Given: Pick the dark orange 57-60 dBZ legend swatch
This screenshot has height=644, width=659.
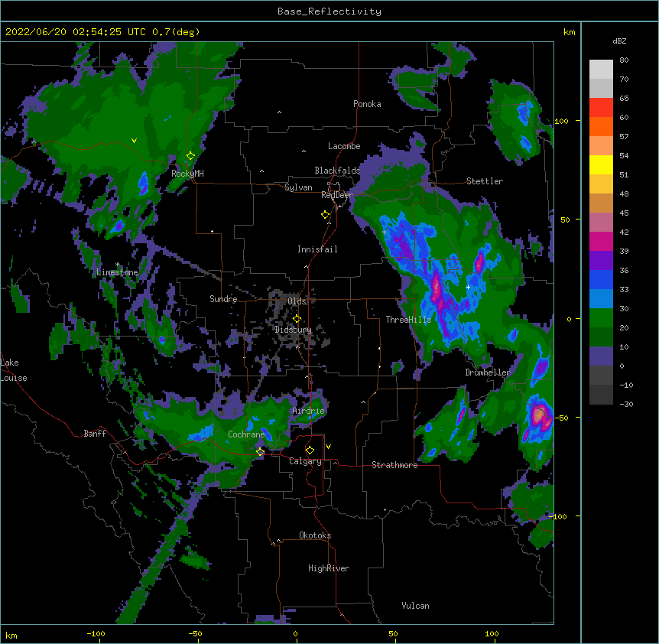Looking at the screenshot, I should click(x=601, y=126).
